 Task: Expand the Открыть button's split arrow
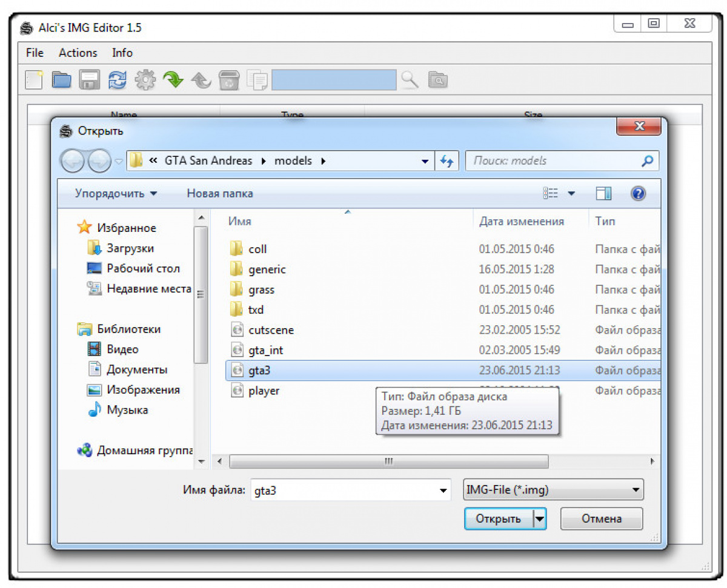click(539, 519)
